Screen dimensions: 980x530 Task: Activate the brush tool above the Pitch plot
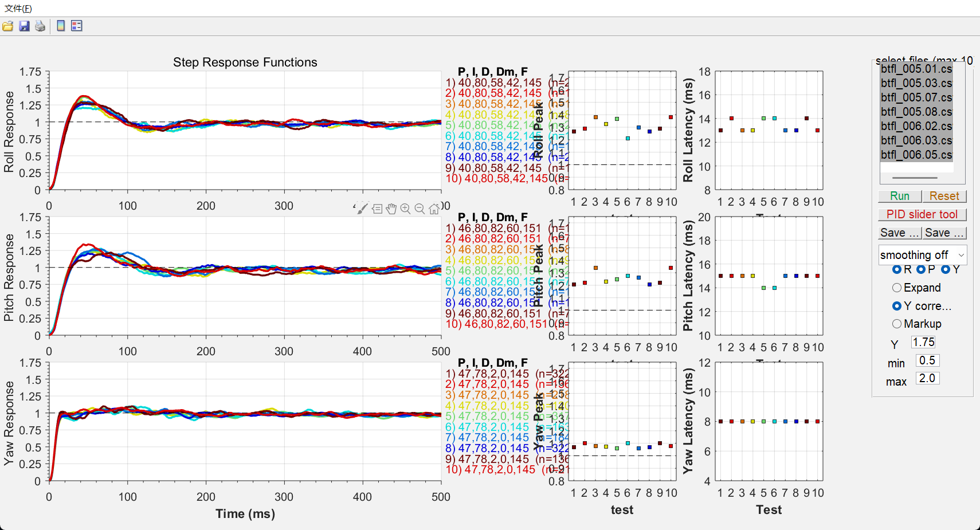pyautogui.click(x=363, y=209)
